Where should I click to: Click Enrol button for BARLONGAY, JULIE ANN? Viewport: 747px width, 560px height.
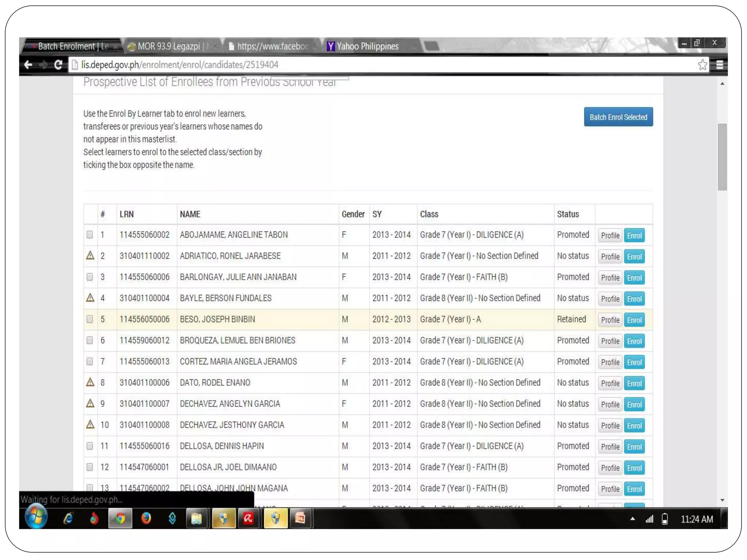click(x=634, y=277)
